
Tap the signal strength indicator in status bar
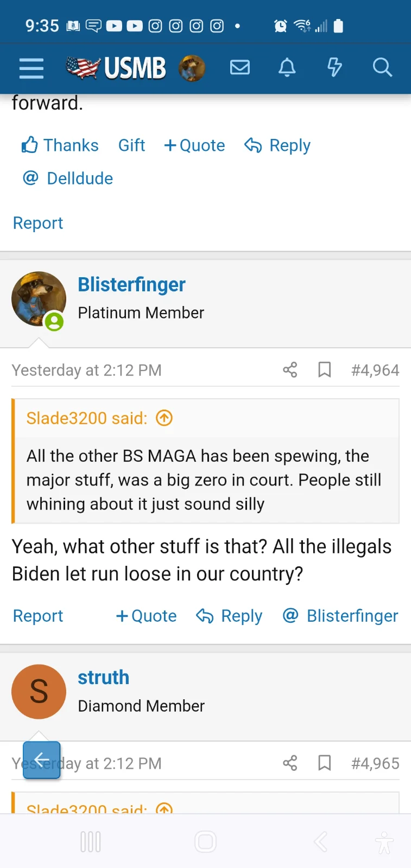pyautogui.click(x=321, y=25)
